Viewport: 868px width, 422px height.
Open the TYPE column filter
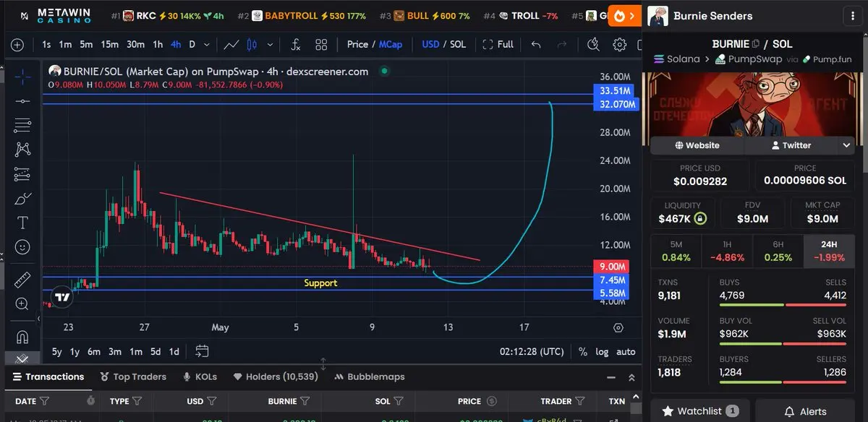(137, 401)
